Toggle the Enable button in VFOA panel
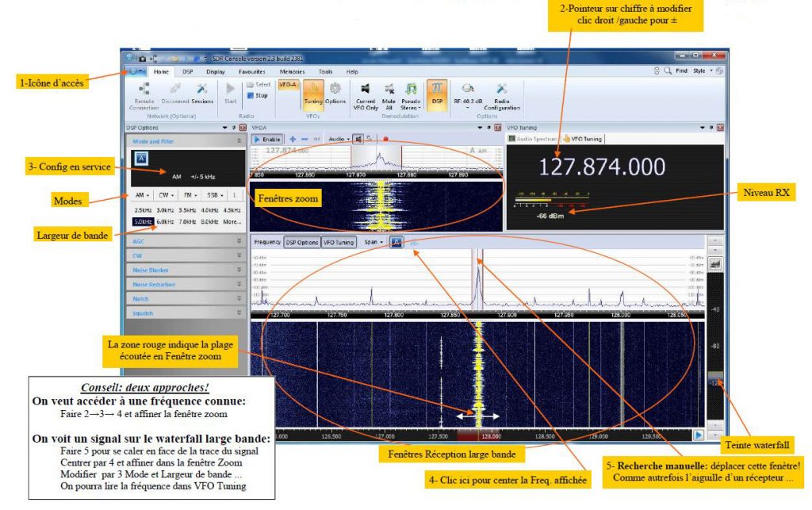This screenshot has width=812, height=510. pyautogui.click(x=267, y=140)
